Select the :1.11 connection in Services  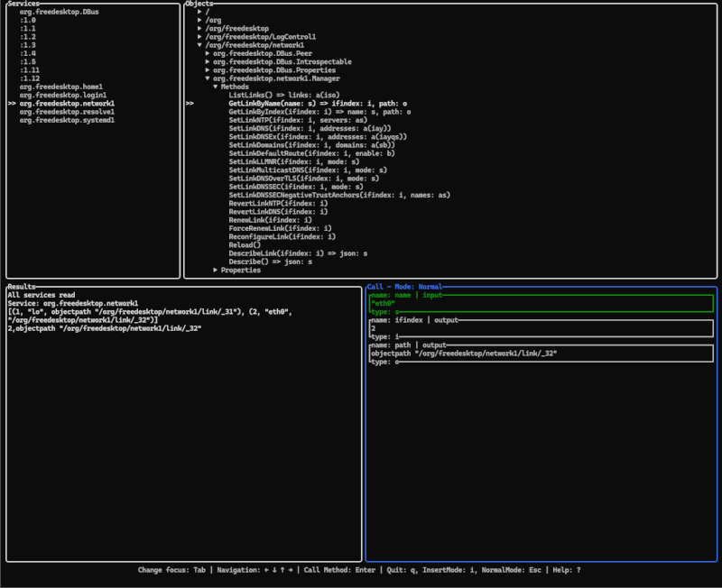click(29, 69)
